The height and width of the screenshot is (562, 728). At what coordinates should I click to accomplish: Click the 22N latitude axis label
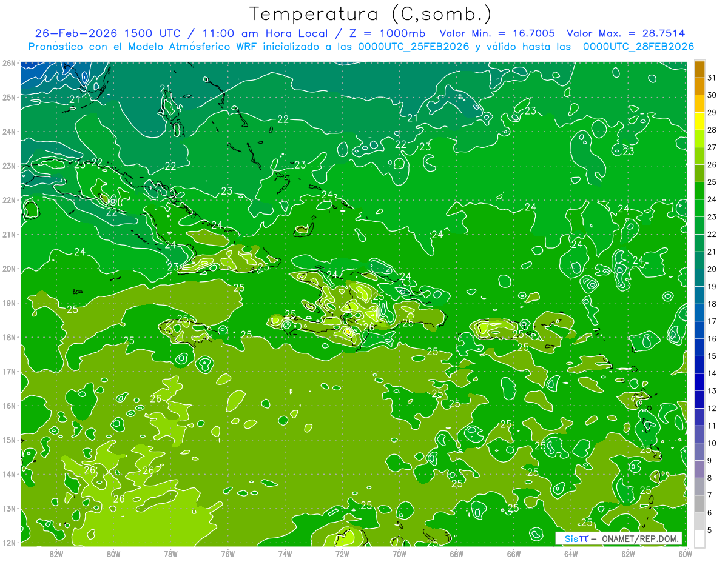(x=8, y=200)
